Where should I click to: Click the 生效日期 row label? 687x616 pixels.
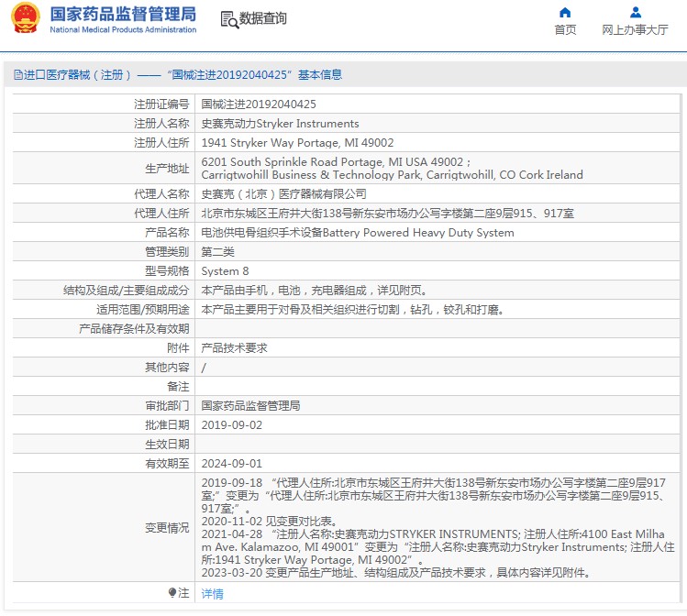coord(167,445)
